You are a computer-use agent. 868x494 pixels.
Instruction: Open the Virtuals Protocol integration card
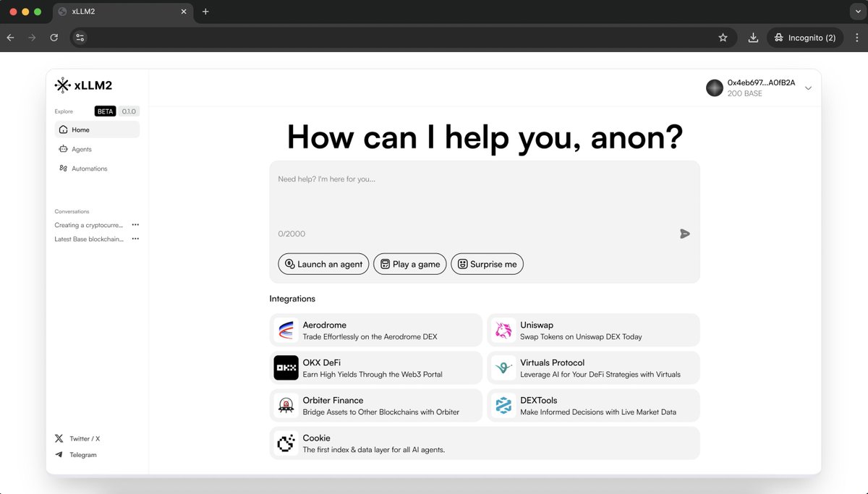(x=593, y=368)
